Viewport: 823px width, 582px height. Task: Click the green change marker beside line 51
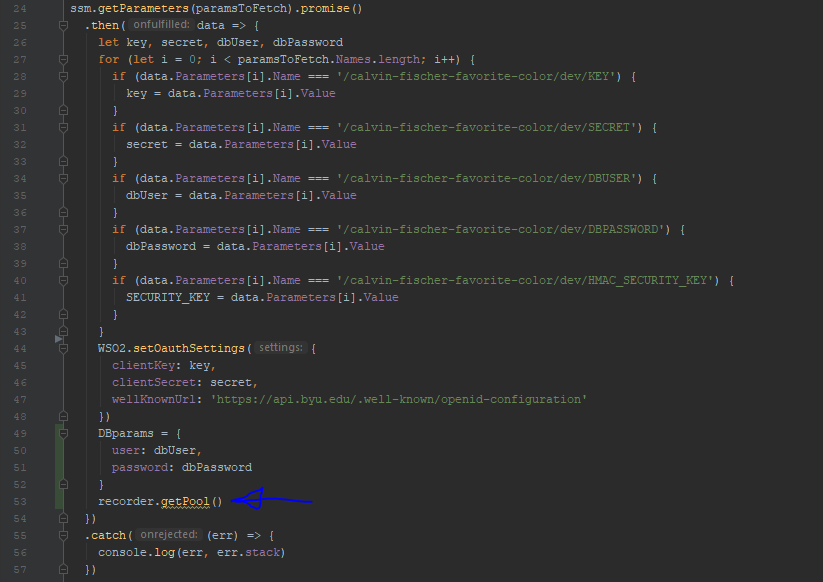57,467
